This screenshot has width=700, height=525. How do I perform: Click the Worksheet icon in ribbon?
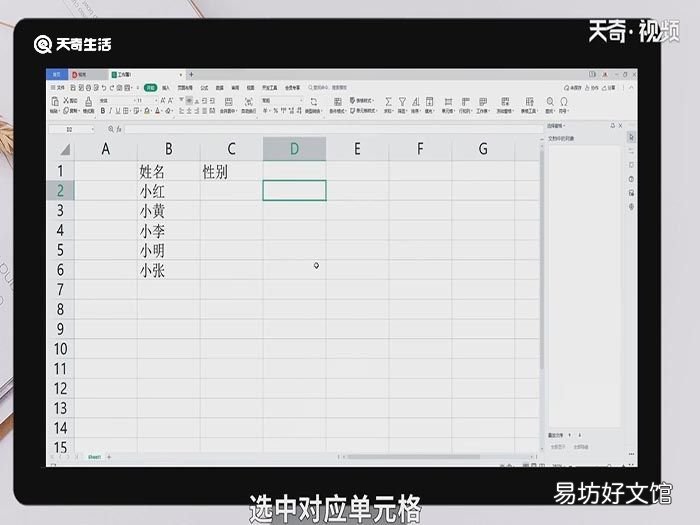pyautogui.click(x=483, y=102)
